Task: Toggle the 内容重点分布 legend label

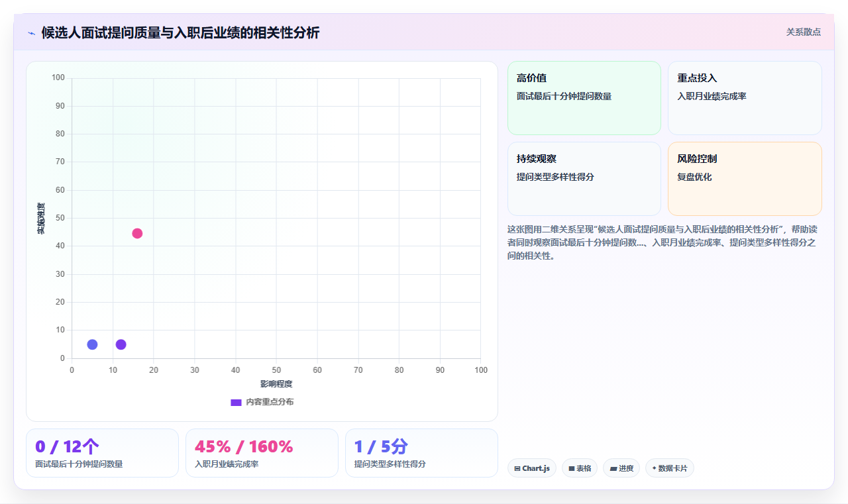Action: click(270, 402)
